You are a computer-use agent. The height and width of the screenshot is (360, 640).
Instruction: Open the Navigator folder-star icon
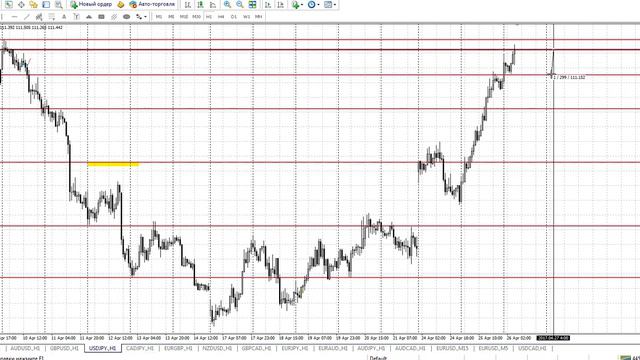click(x=33, y=4)
